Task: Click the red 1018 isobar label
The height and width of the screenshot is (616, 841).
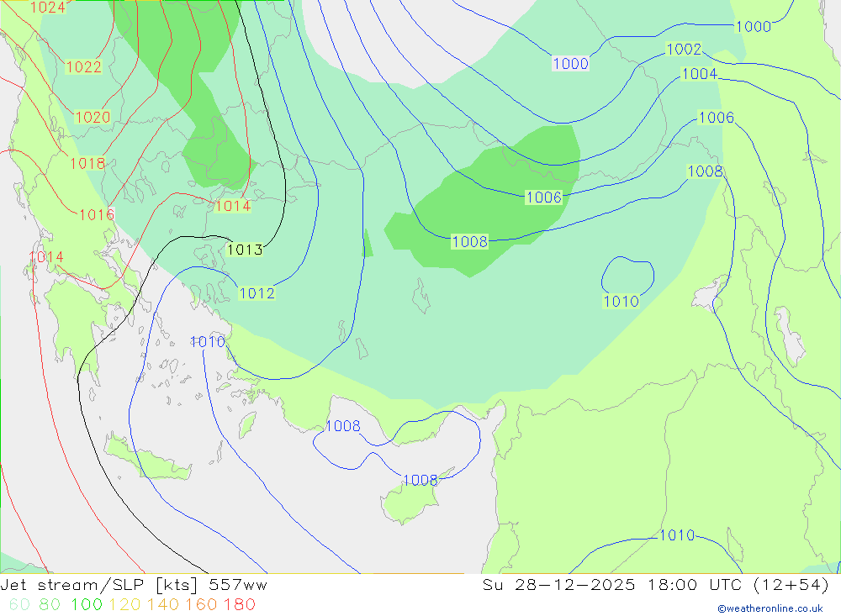Action: [87, 164]
